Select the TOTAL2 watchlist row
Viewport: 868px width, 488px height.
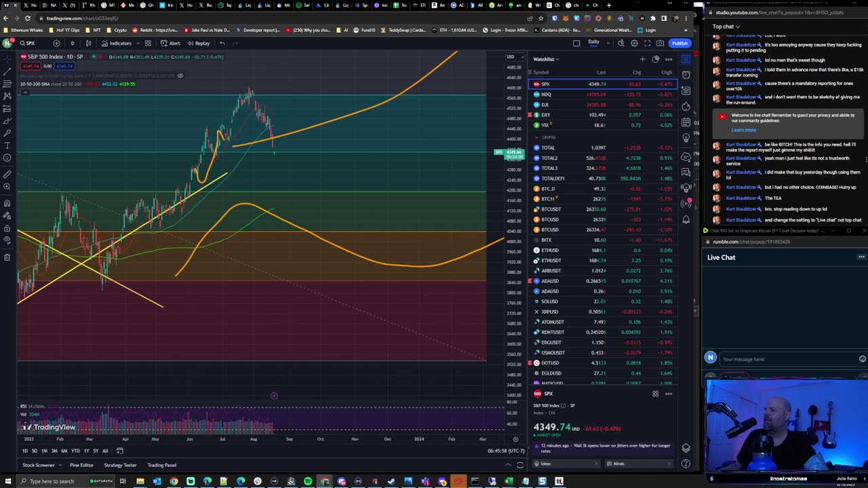click(x=602, y=158)
